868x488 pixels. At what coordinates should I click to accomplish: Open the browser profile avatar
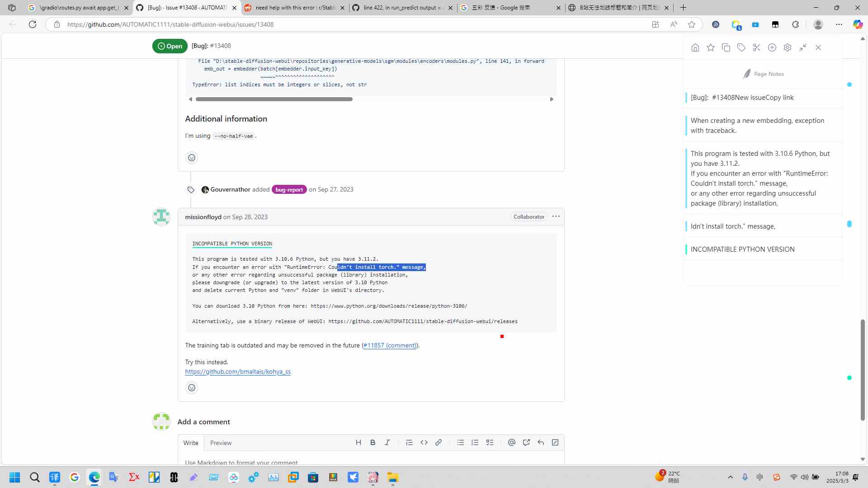[818, 24]
